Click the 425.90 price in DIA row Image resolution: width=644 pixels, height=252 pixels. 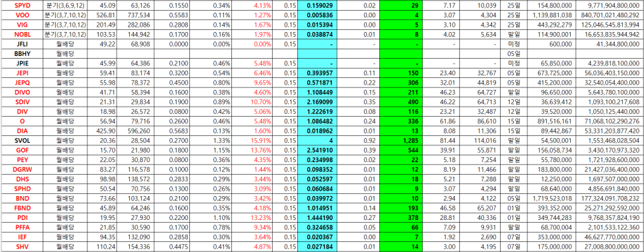pos(101,131)
